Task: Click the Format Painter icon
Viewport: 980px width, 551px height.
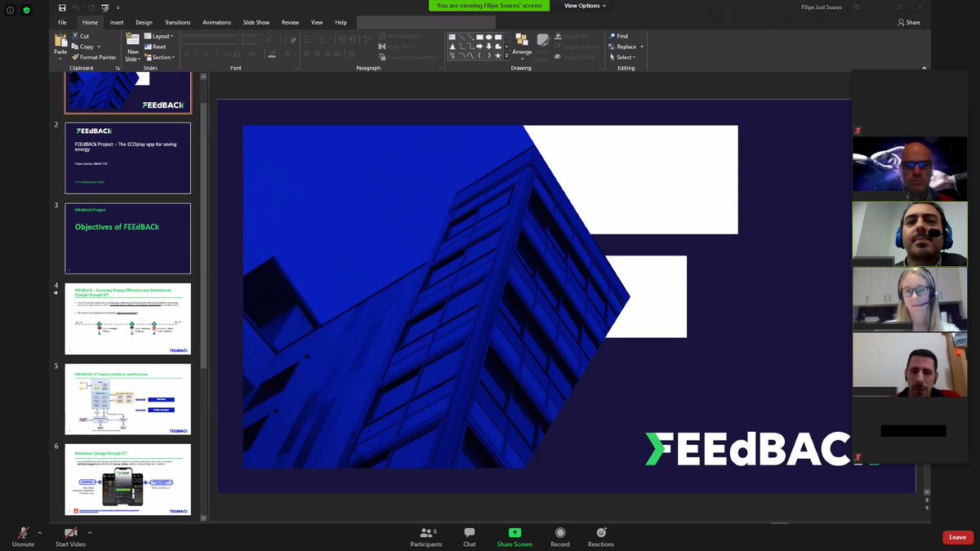Action: (x=75, y=57)
